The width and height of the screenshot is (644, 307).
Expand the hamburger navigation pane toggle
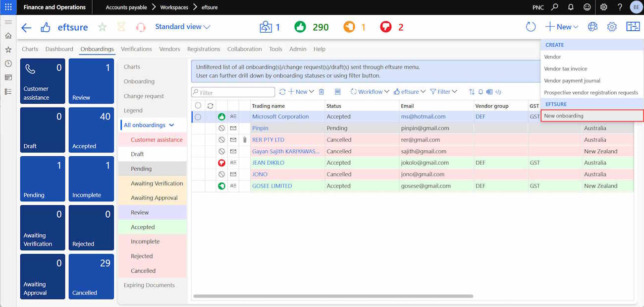[8, 22]
